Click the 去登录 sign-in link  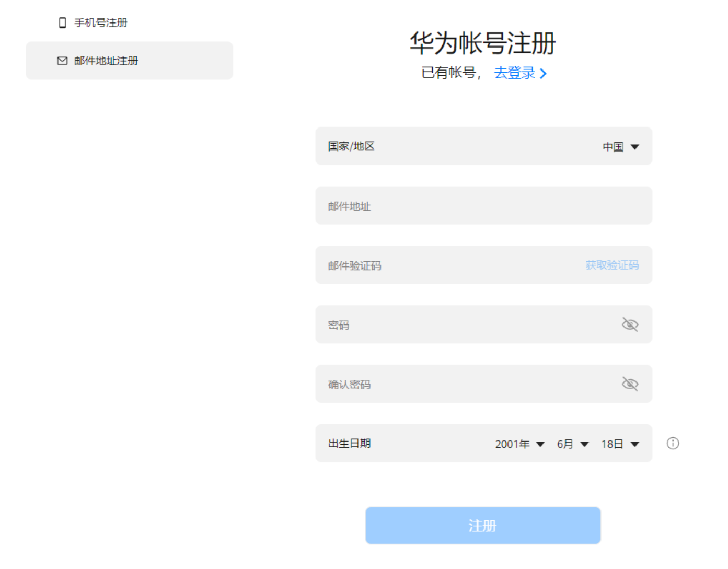tap(520, 73)
